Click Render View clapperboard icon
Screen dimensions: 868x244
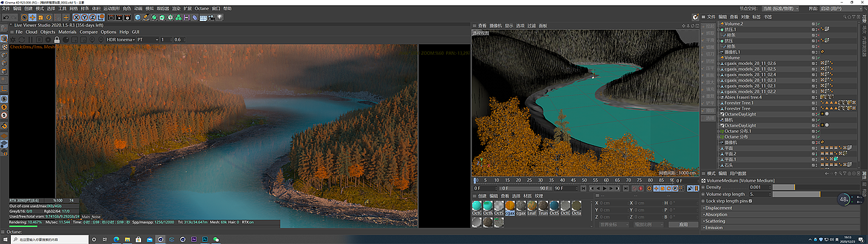[111, 18]
